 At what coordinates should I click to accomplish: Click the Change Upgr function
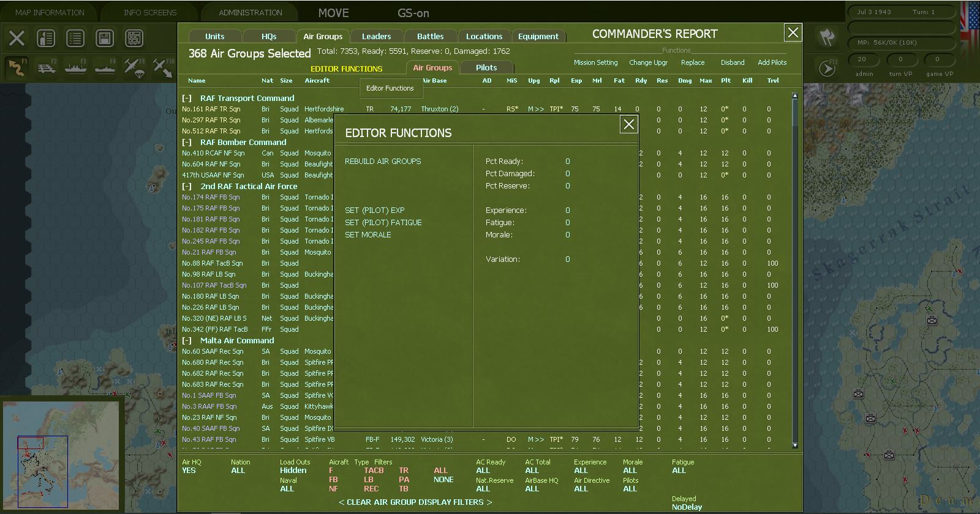tap(648, 62)
